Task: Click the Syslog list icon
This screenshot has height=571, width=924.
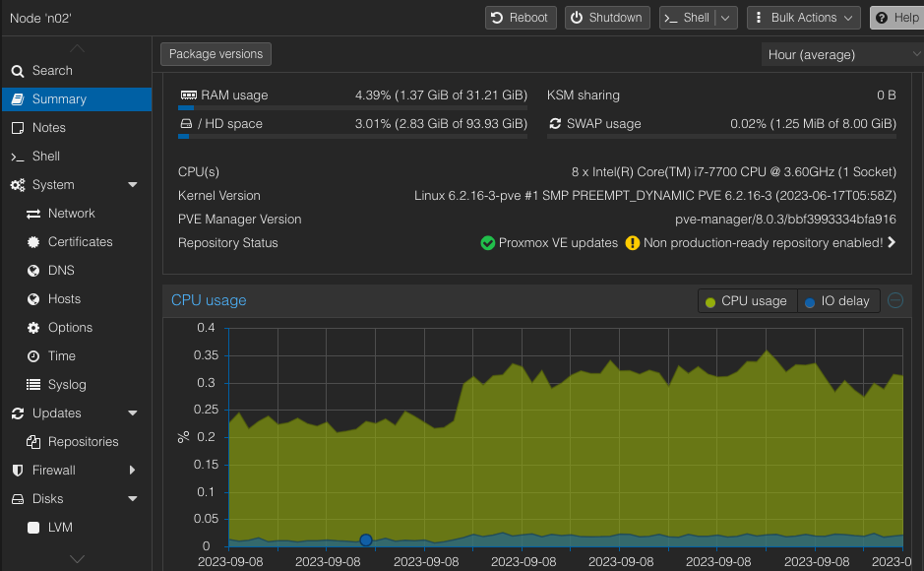Action: [x=33, y=385]
